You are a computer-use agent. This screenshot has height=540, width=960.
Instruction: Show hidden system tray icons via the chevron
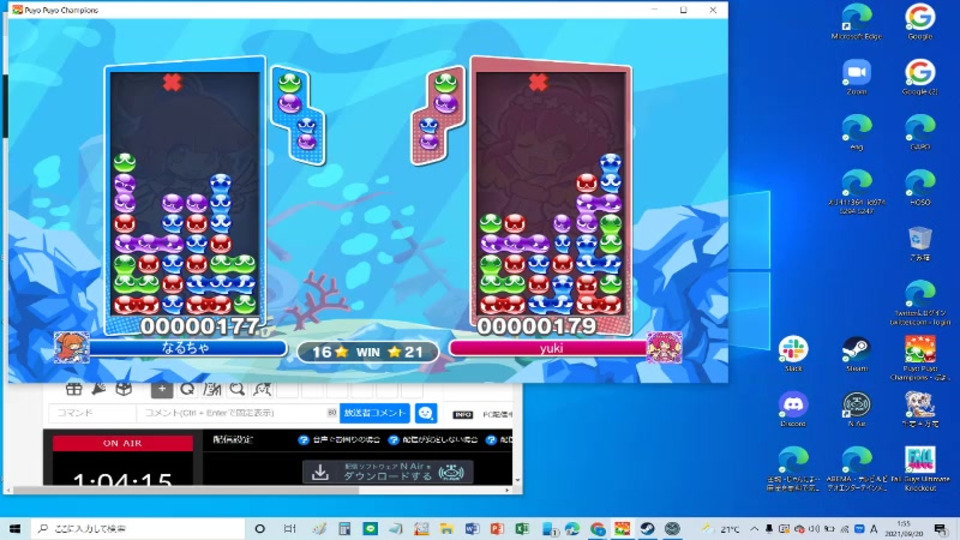point(754,529)
